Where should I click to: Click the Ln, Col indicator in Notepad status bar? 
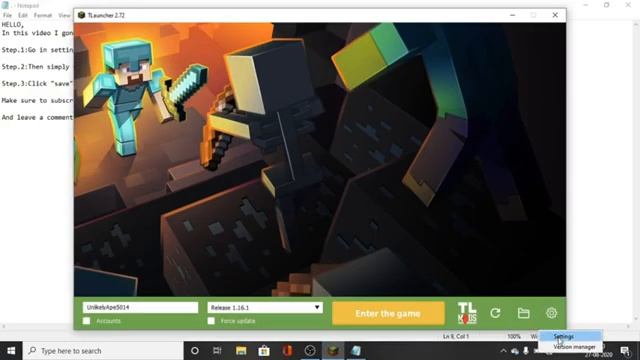click(456, 336)
